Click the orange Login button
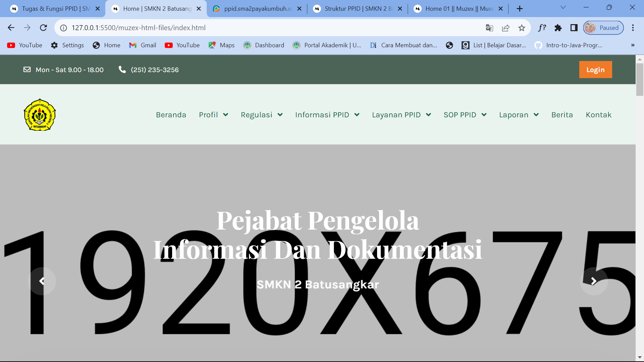Viewport: 644px width, 362px height. point(595,69)
